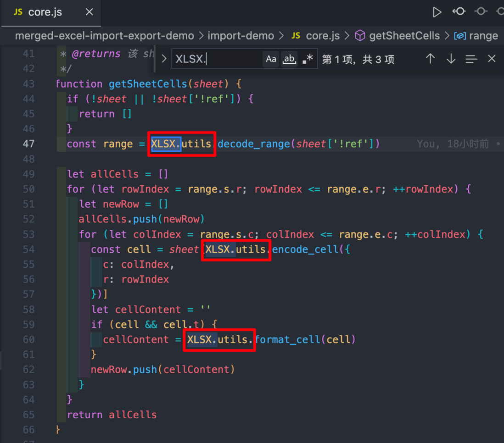Image resolution: width=504 pixels, height=443 pixels.
Task: Jump to previous match arrow in find widget
Action: pos(430,59)
